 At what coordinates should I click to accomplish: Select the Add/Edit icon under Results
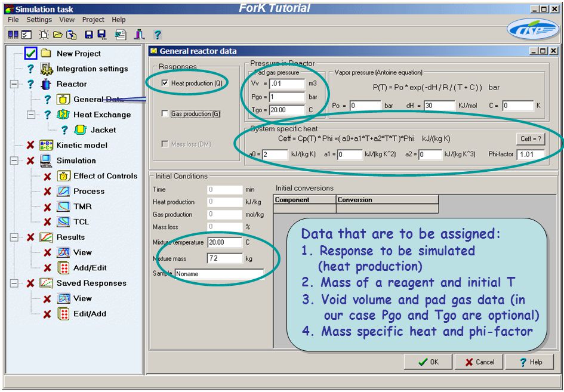coord(63,268)
